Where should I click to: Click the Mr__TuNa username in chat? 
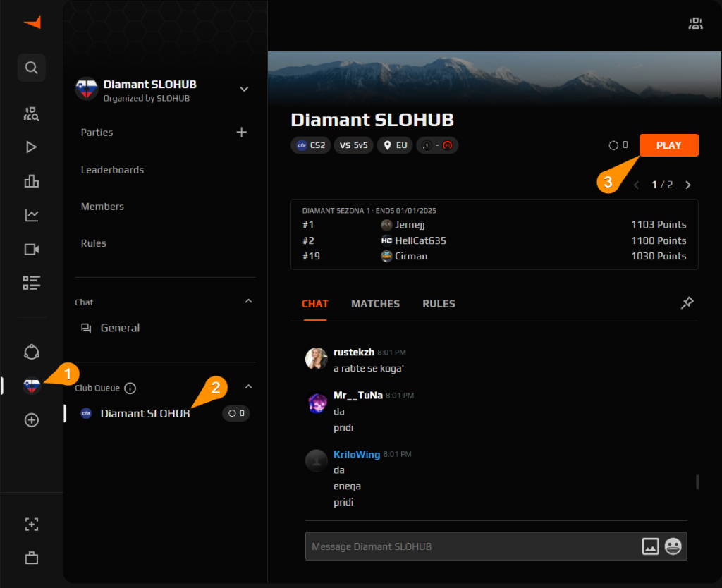click(x=357, y=396)
